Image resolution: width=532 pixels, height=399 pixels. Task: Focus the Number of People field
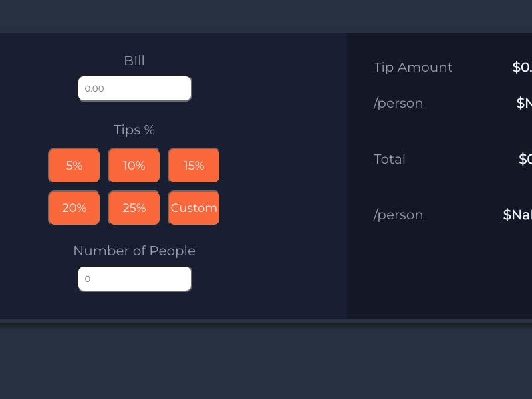[x=134, y=279]
